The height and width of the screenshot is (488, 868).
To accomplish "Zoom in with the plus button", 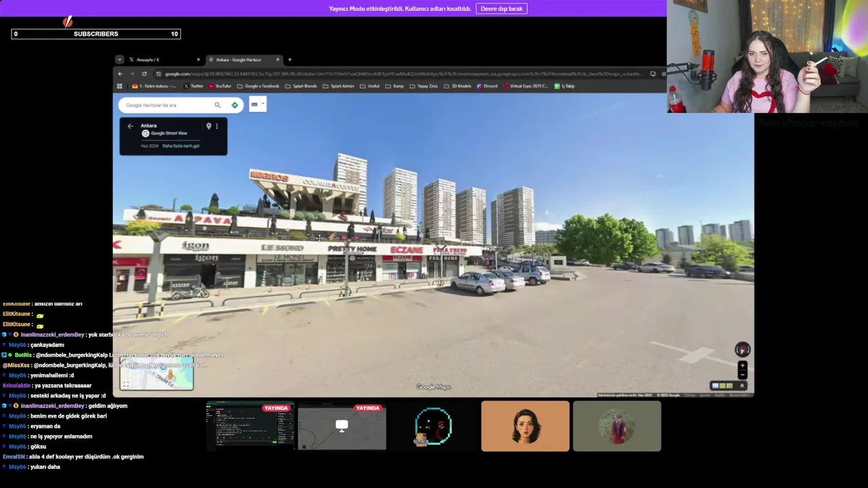I will tap(743, 365).
